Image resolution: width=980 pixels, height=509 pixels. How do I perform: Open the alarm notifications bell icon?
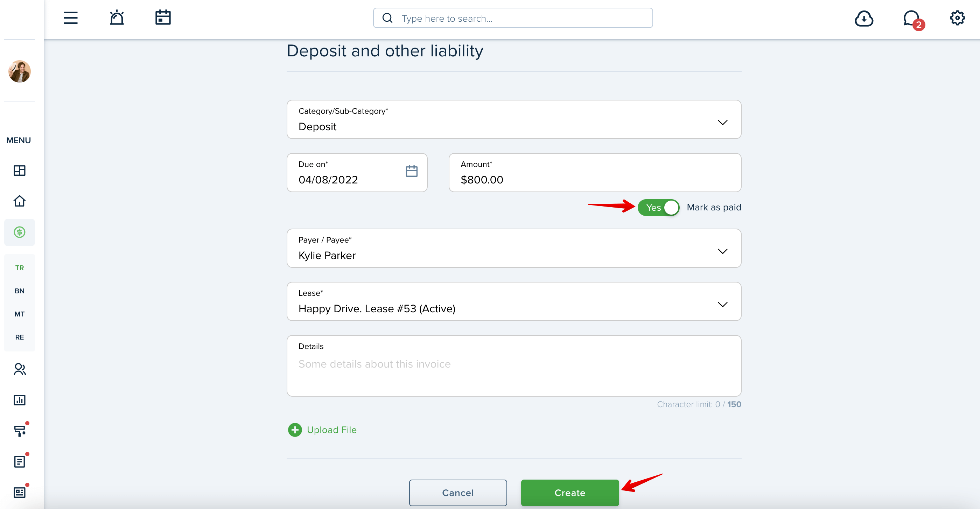click(117, 18)
